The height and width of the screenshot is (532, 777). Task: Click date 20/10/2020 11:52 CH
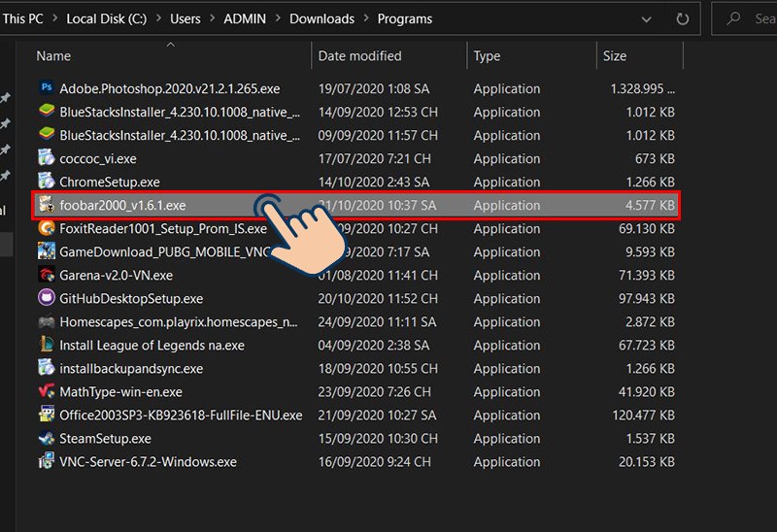(378, 298)
